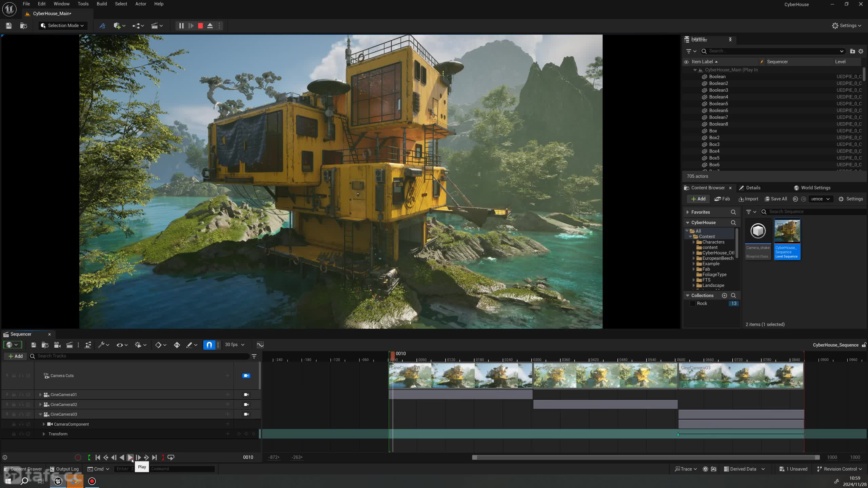This screenshot has height=488, width=868.
Task: Click Save All in the Content Browser
Action: click(x=776, y=199)
